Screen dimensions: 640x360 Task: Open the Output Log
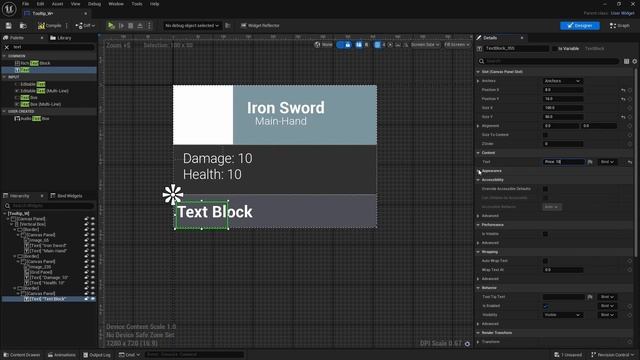(x=97, y=355)
